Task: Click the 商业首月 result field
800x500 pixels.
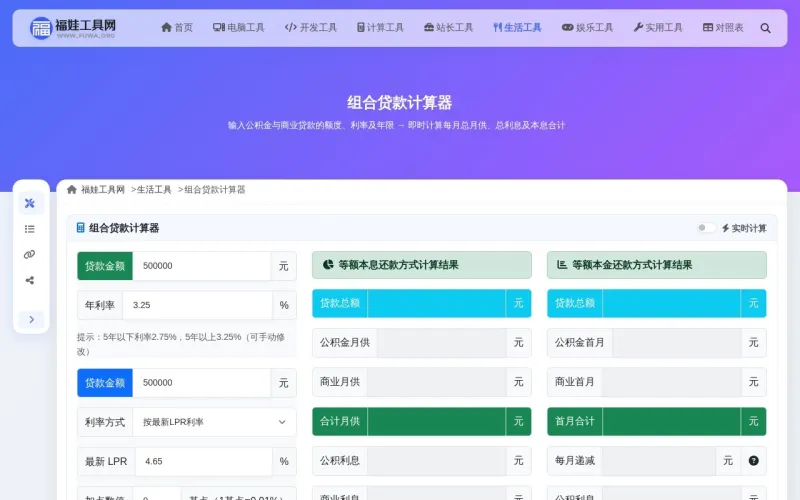Action: 671,382
